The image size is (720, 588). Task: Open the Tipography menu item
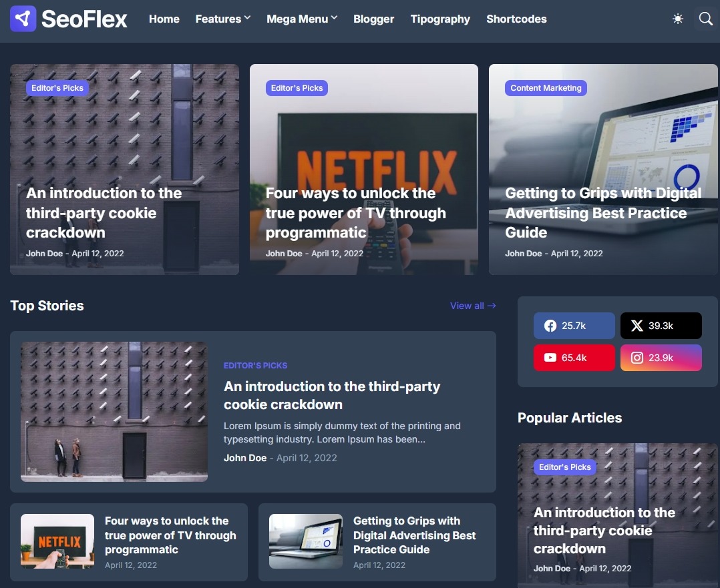[x=440, y=19]
